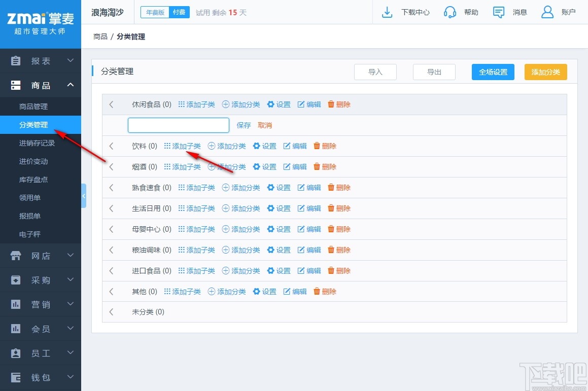Expand the 报表 sidebar menu chevron
The width and height of the screenshot is (588, 391).
[70, 60]
